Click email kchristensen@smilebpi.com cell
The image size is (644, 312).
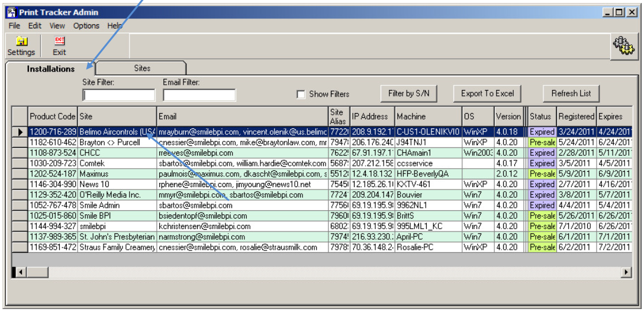click(243, 226)
